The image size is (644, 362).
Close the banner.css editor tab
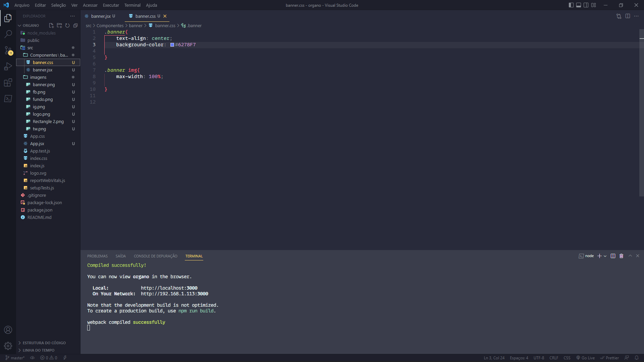pyautogui.click(x=165, y=16)
